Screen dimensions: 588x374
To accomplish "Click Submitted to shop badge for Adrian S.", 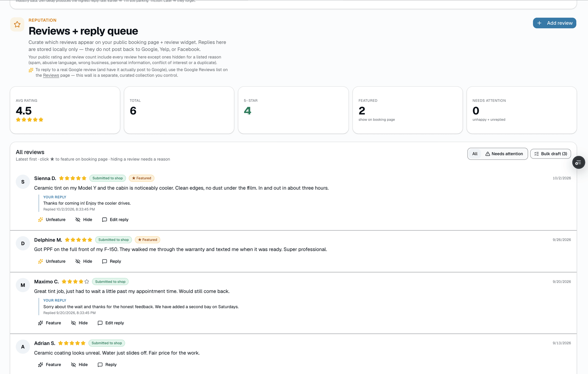I will (107, 343).
